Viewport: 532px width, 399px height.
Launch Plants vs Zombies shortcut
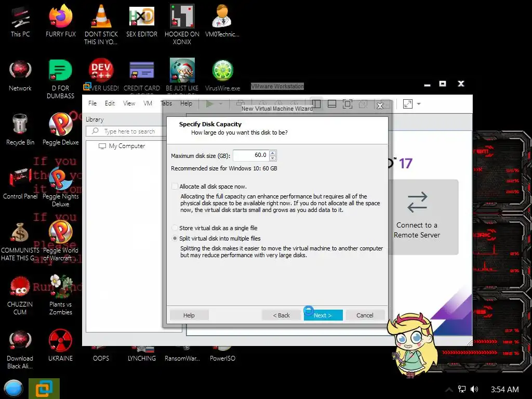click(x=61, y=295)
